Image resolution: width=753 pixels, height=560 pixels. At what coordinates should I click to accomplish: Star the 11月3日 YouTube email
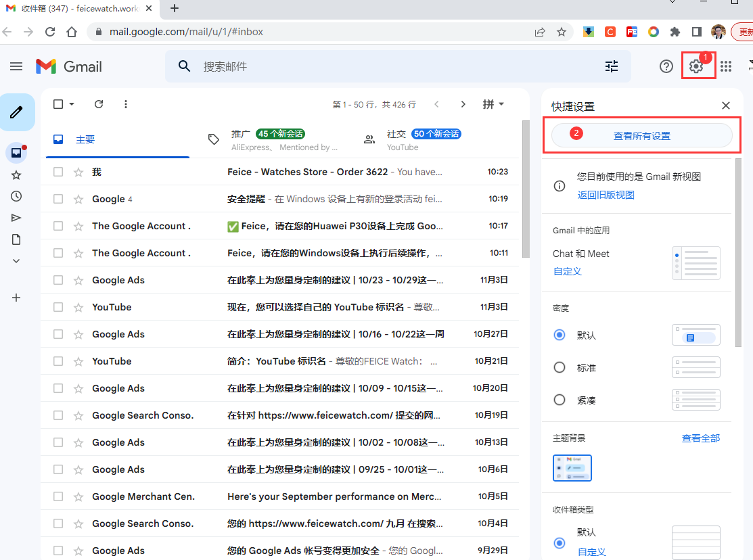[78, 307]
